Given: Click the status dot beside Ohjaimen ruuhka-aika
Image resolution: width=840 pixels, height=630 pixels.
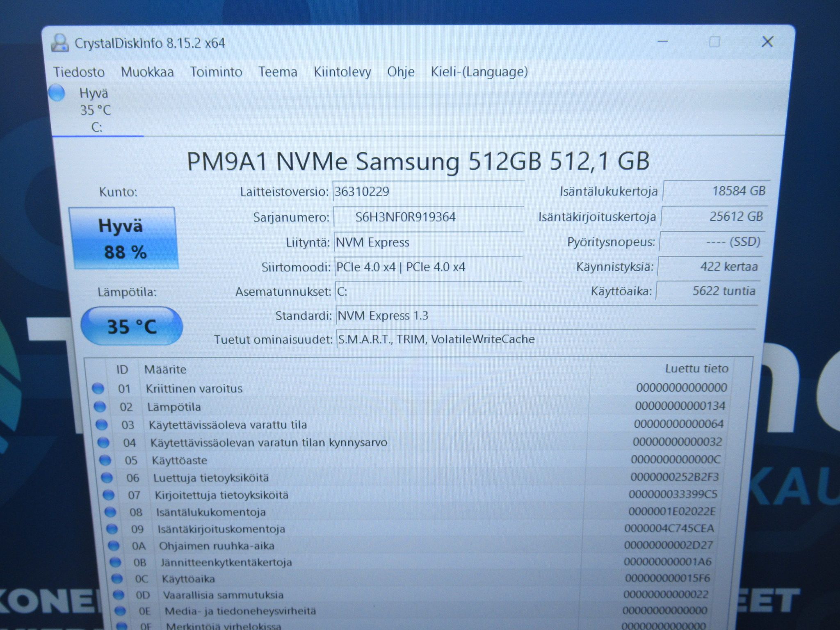Looking at the screenshot, I should click(113, 546).
